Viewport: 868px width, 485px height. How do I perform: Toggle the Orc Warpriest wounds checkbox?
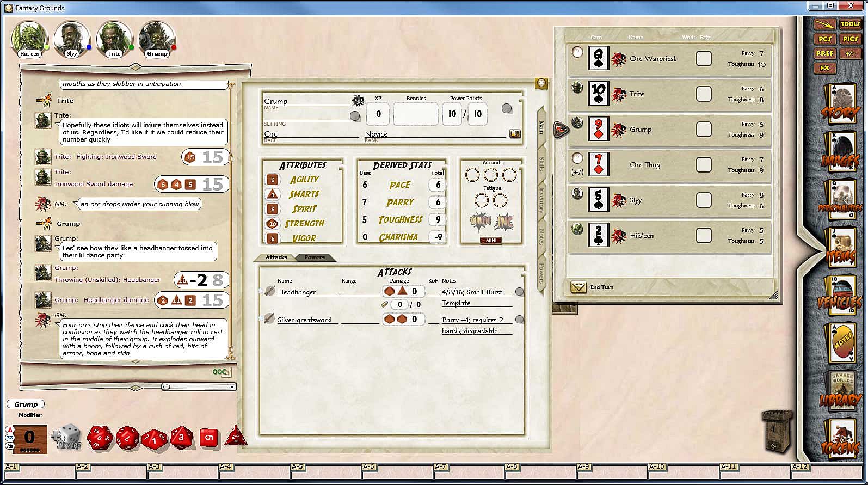[704, 59]
